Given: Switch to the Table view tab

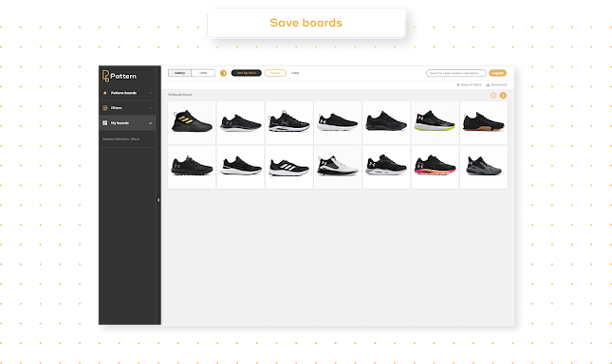Looking at the screenshot, I should click(203, 73).
